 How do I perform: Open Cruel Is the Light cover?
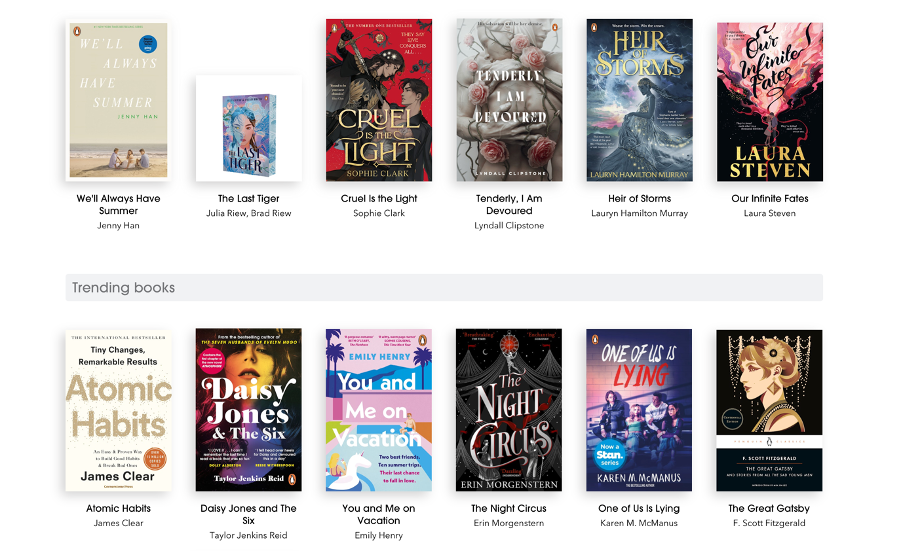(x=379, y=100)
